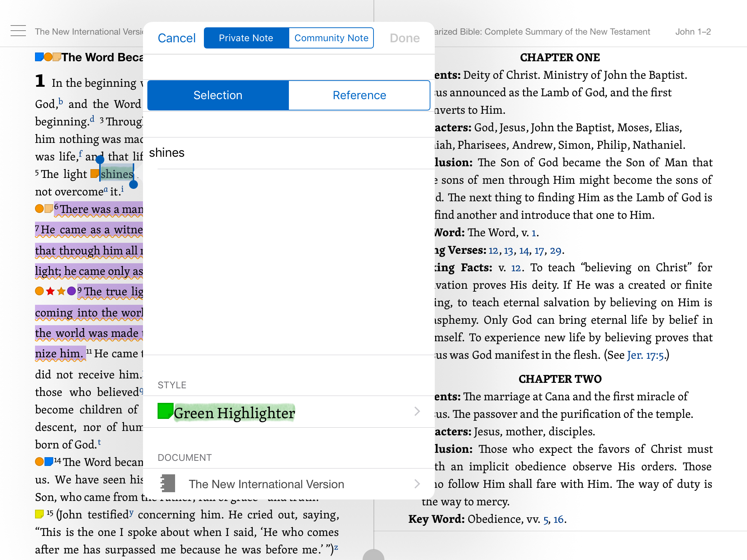The width and height of the screenshot is (747, 560).
Task: Switch to Private Note mode
Action: pos(246,38)
